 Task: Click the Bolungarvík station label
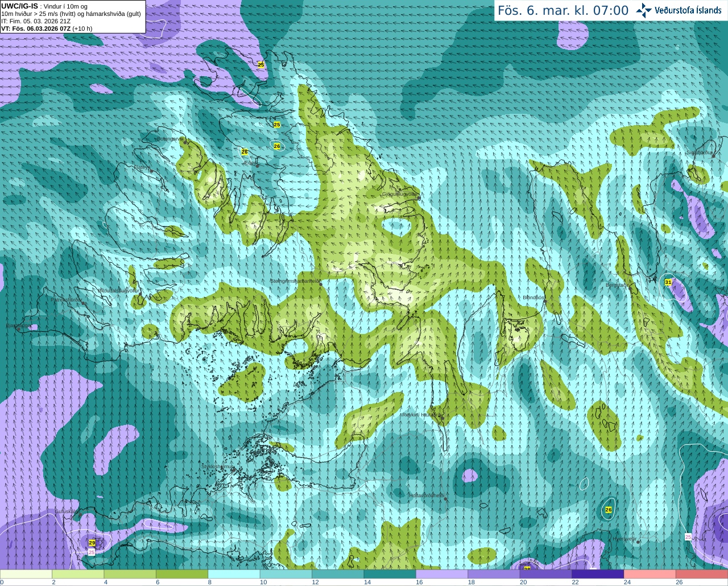click(170, 139)
